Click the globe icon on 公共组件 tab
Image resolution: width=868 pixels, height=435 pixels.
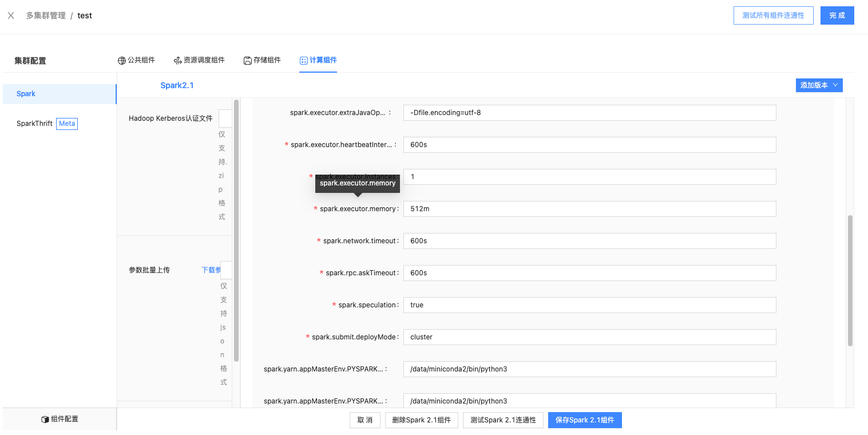(121, 60)
